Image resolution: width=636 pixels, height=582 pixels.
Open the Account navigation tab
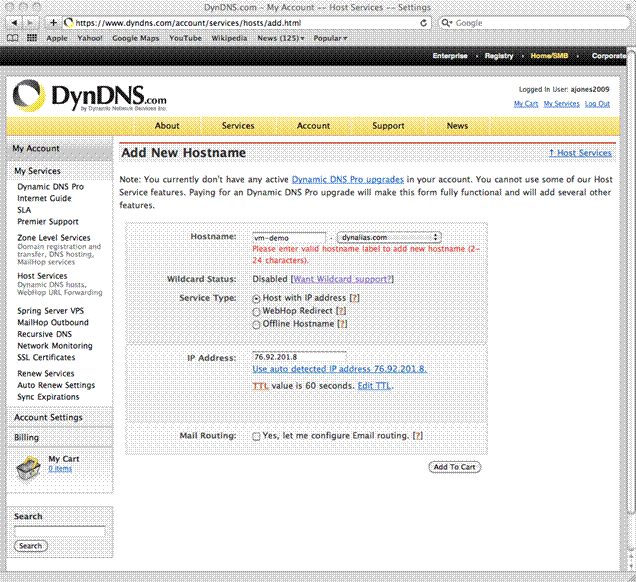coord(313,126)
